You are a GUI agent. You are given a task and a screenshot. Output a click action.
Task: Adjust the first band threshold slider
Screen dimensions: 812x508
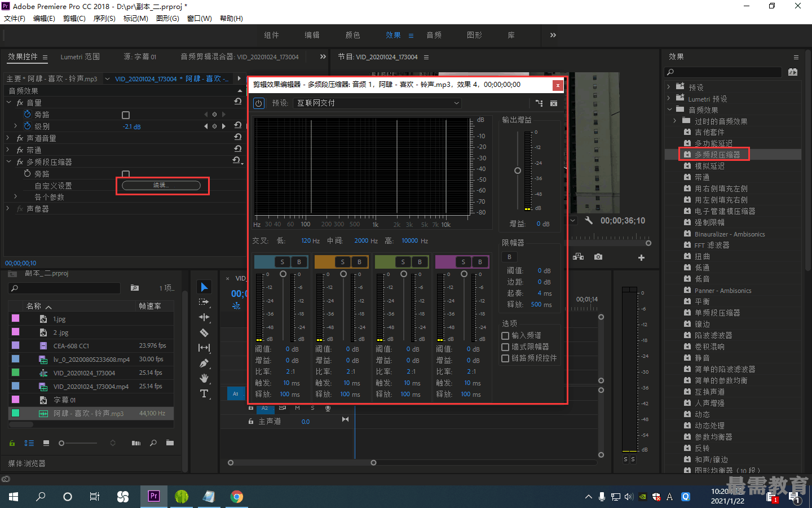click(283, 274)
